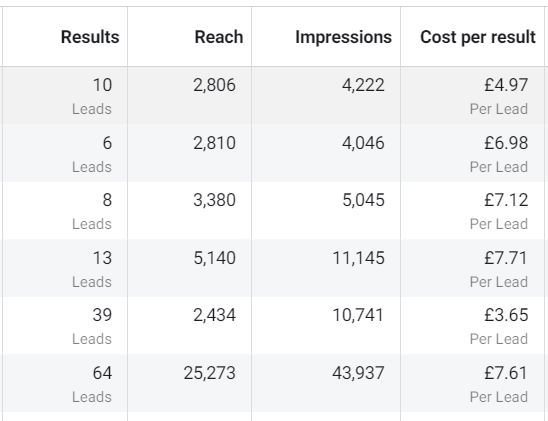Select the 6 Leads results cell

pyautogui.click(x=65, y=152)
